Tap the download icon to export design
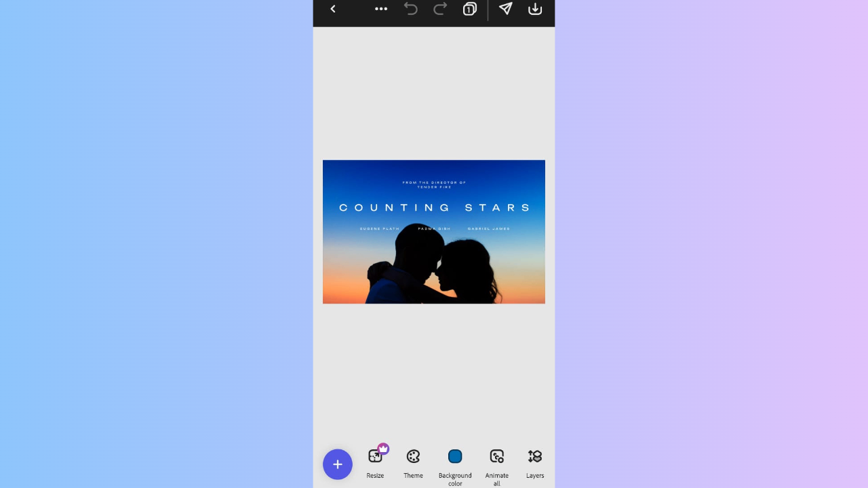 [x=535, y=9]
